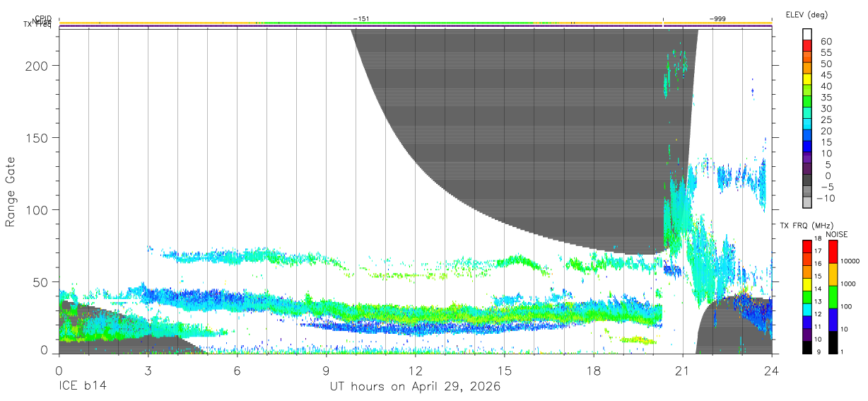Click the 'Range Gate' y-axis title

pos(11,192)
